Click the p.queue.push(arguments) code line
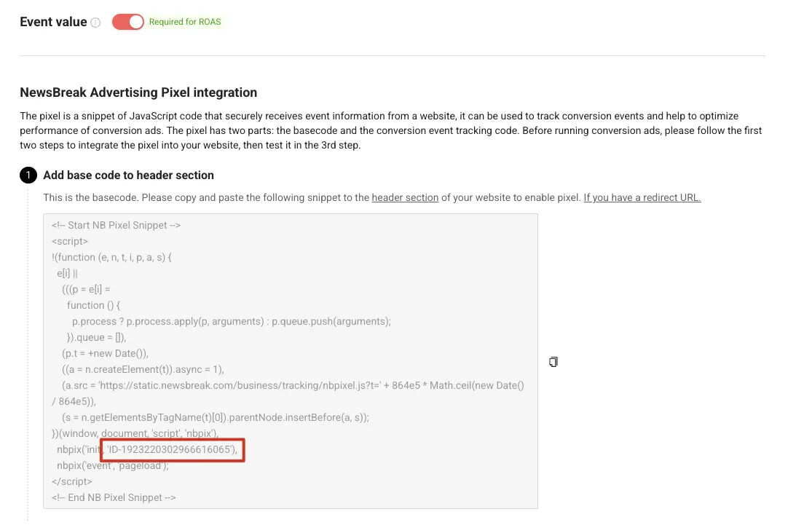The height and width of the screenshot is (525, 812). click(232, 322)
